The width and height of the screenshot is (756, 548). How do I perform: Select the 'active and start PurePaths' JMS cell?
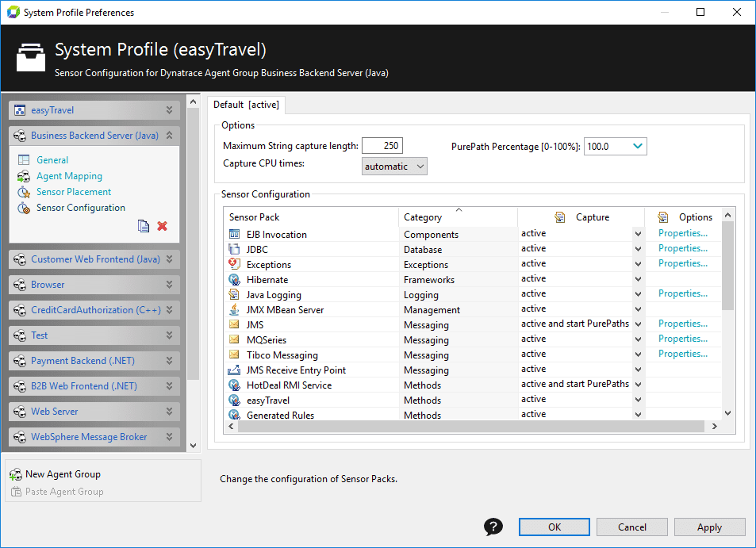click(574, 324)
